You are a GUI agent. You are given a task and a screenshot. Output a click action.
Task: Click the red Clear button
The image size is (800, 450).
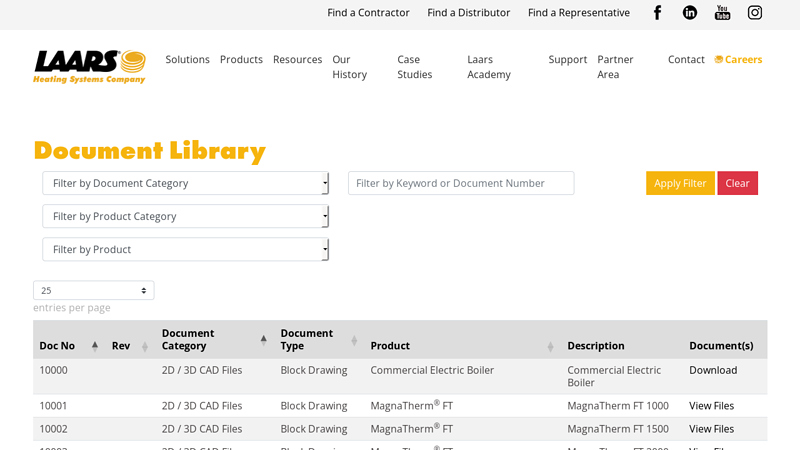pyautogui.click(x=738, y=183)
